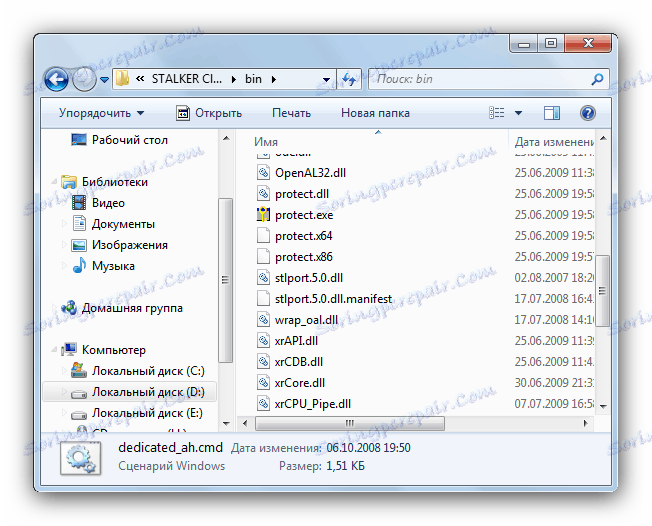
Task: Expand the Документы library arrow
Action: [64, 224]
